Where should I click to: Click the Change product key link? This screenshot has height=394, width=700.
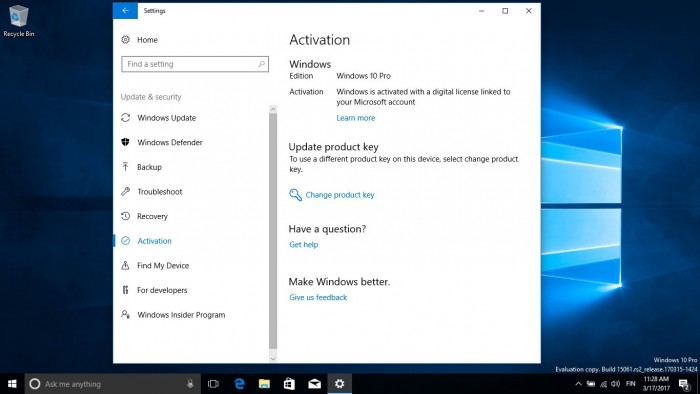coord(340,195)
